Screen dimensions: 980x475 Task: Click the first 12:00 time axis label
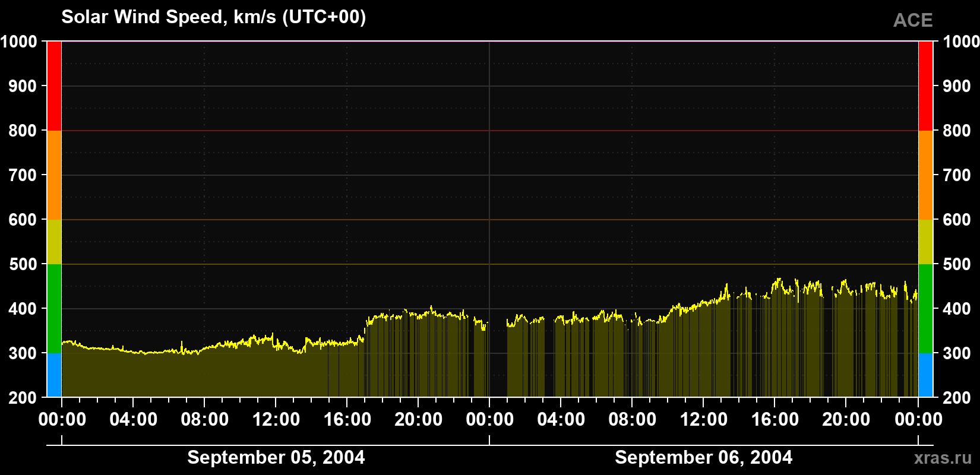(x=276, y=419)
